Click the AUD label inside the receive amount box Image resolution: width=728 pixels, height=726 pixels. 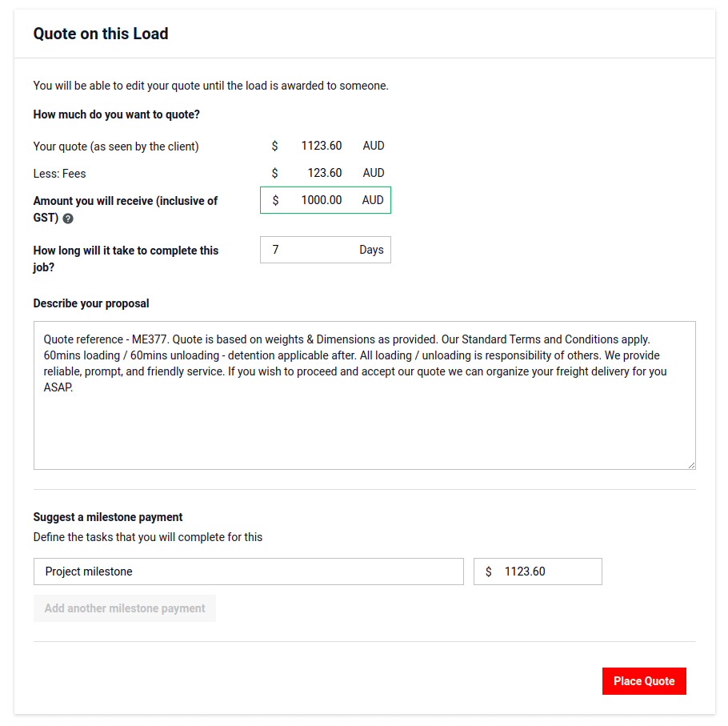372,200
